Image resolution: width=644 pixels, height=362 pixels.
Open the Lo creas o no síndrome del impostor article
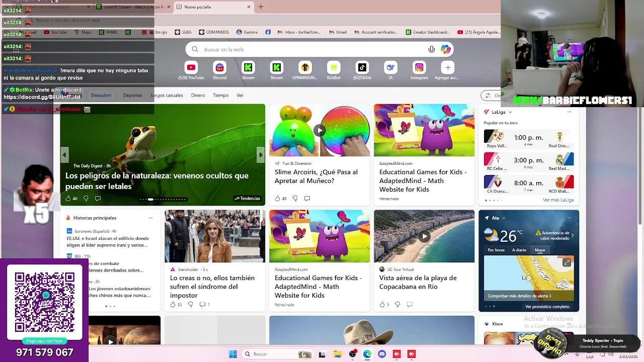[x=212, y=287]
